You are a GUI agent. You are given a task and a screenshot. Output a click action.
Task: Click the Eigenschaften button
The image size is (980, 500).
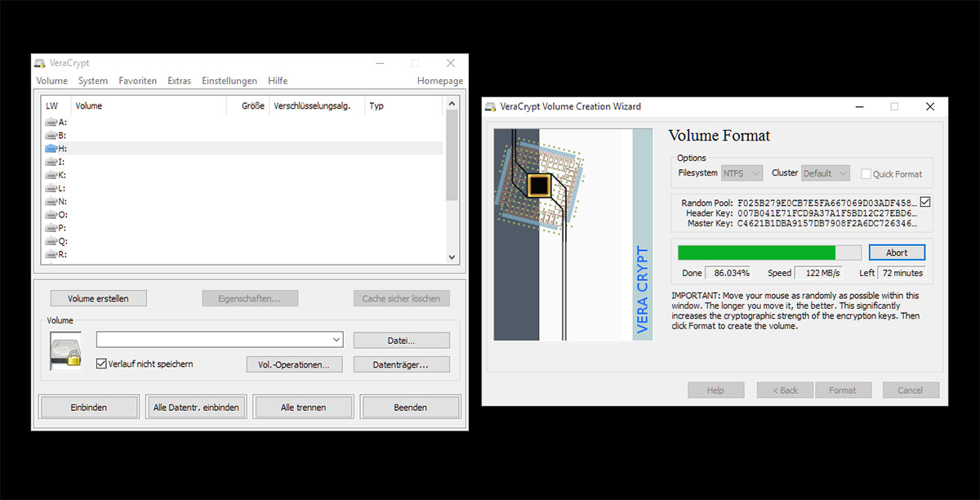coord(250,298)
